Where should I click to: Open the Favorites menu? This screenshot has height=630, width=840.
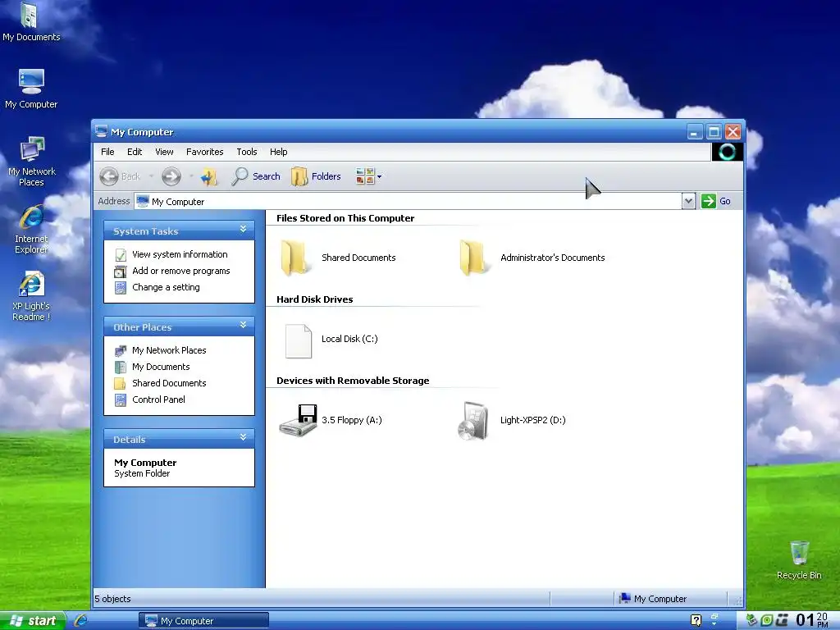204,152
